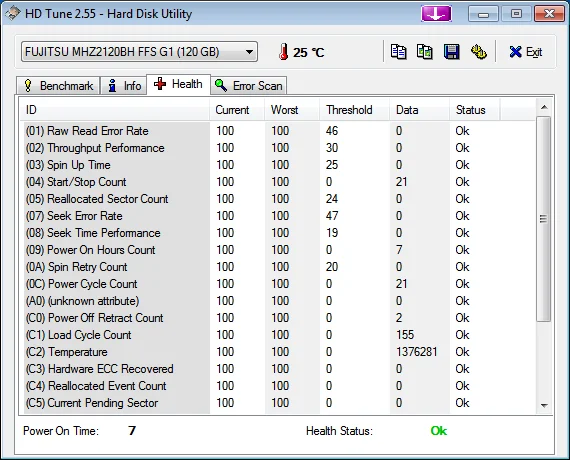This screenshot has height=460, width=570.
Task: Select the Hardware ECC Recovered row
Action: [x=278, y=369]
